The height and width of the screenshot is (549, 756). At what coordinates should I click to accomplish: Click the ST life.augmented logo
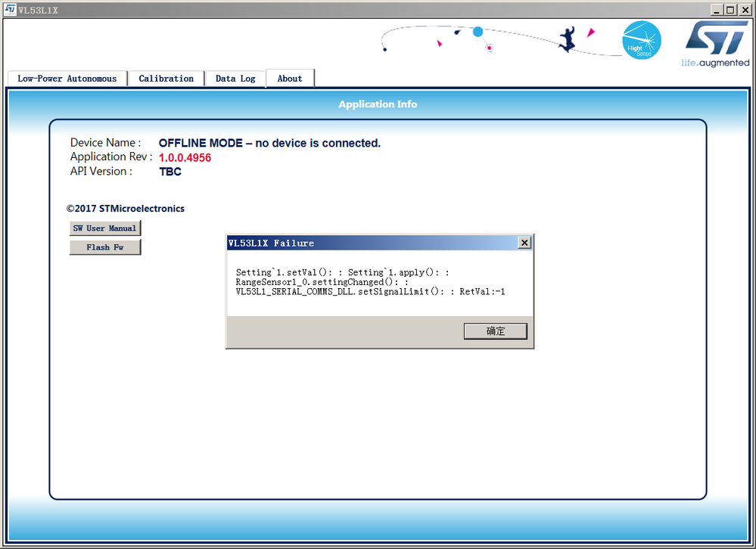click(715, 44)
